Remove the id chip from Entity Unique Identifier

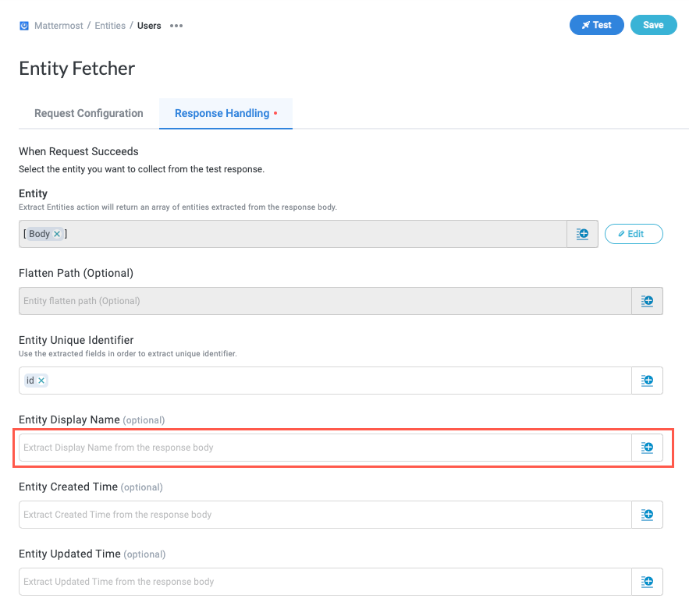point(43,380)
